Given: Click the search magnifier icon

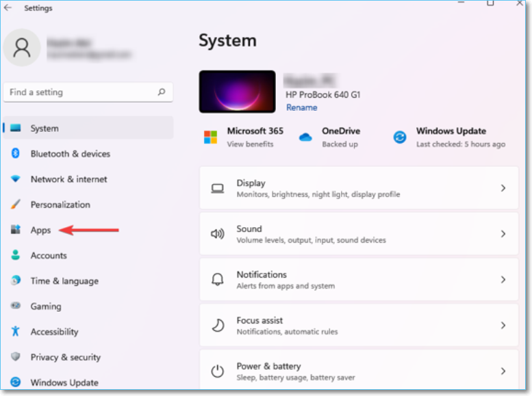Looking at the screenshot, I should click(x=162, y=92).
